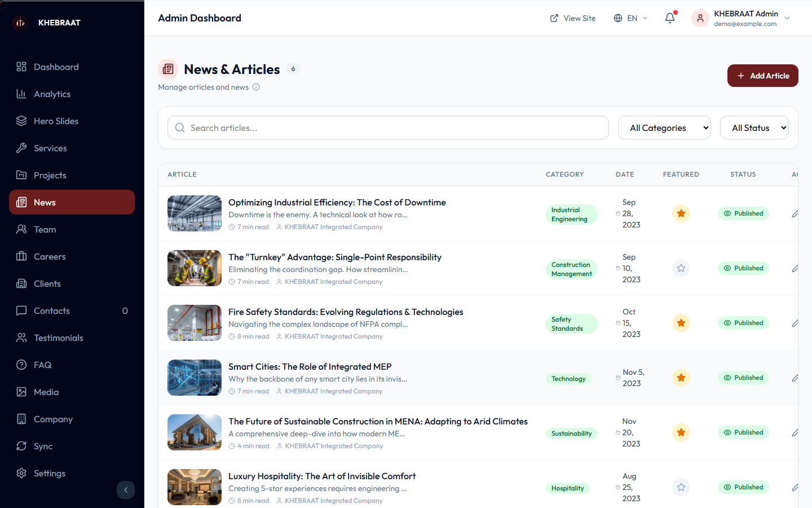Click the globe language icon

618,18
